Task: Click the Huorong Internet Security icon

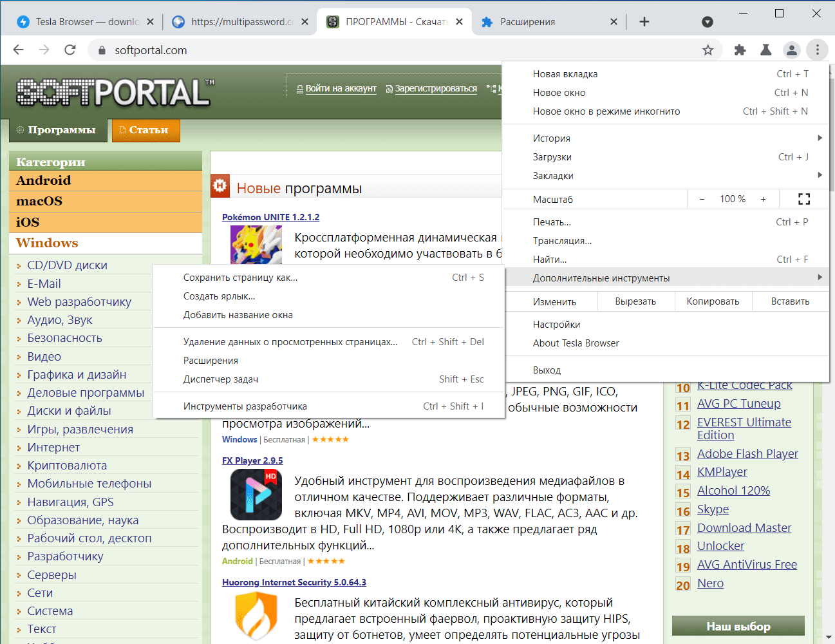Action: (256, 616)
